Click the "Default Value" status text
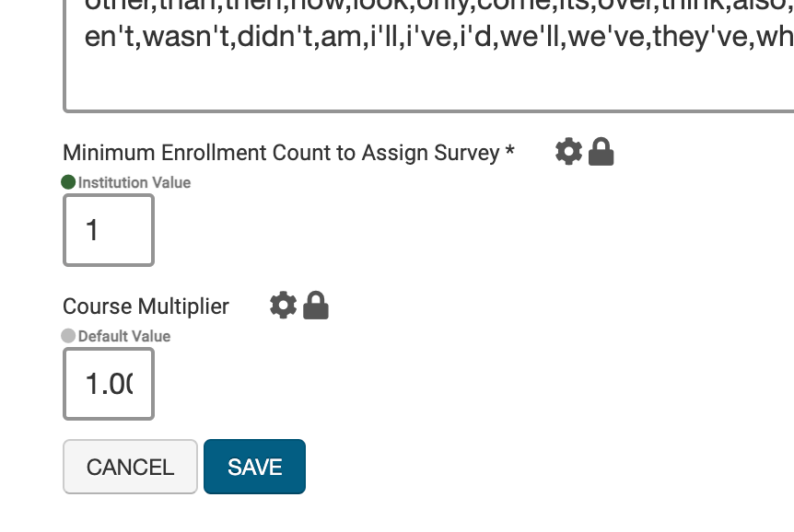 (x=124, y=337)
